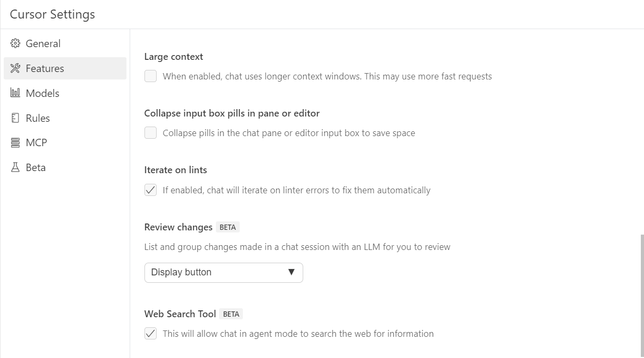Go to the MCP tab

(x=37, y=142)
